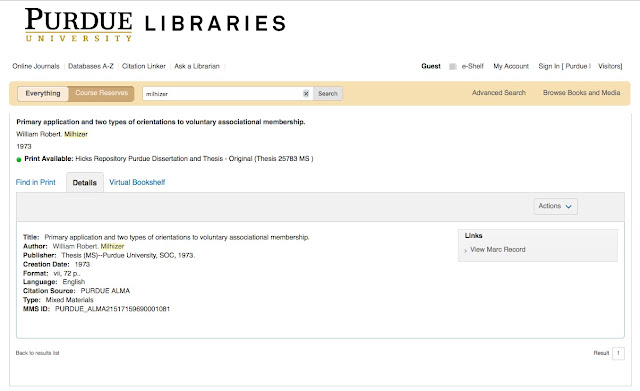Click the Type value Mixed Materials

coord(69,300)
